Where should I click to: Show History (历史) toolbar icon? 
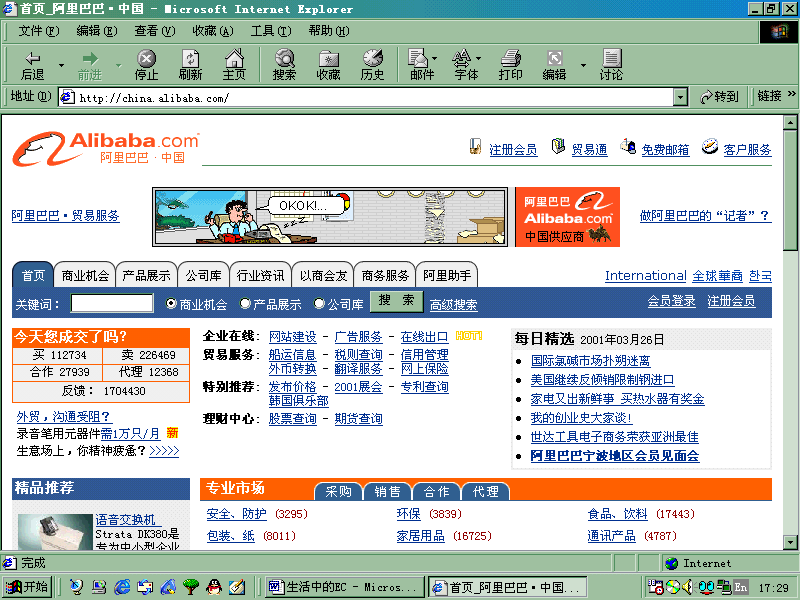[x=372, y=65]
